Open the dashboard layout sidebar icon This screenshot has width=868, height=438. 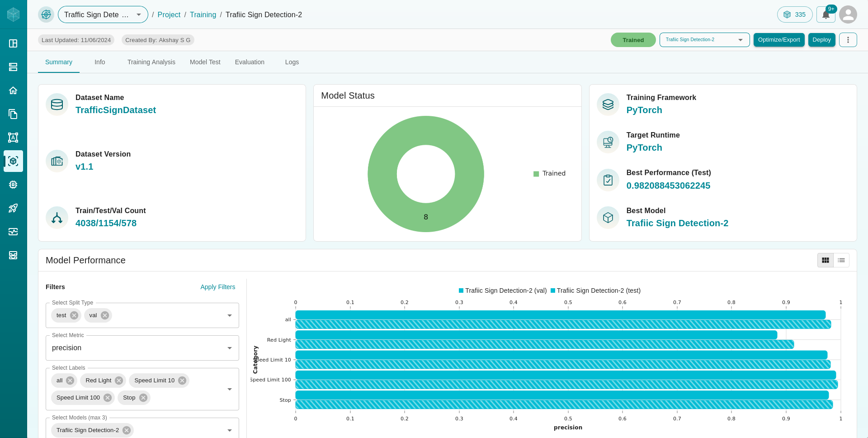point(13,43)
